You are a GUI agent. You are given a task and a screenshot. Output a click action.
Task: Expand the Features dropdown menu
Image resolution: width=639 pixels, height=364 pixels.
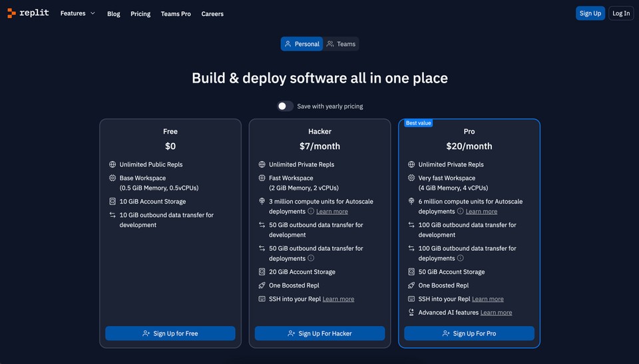pyautogui.click(x=77, y=13)
